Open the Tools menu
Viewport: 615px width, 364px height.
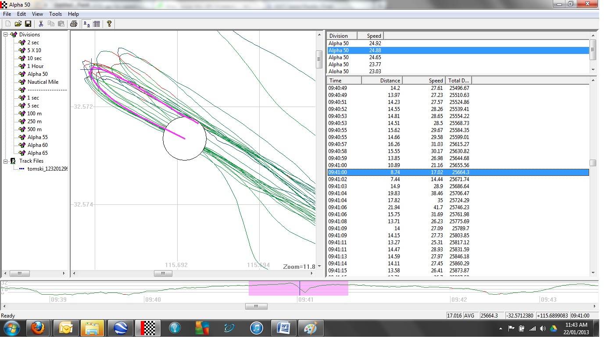55,14
